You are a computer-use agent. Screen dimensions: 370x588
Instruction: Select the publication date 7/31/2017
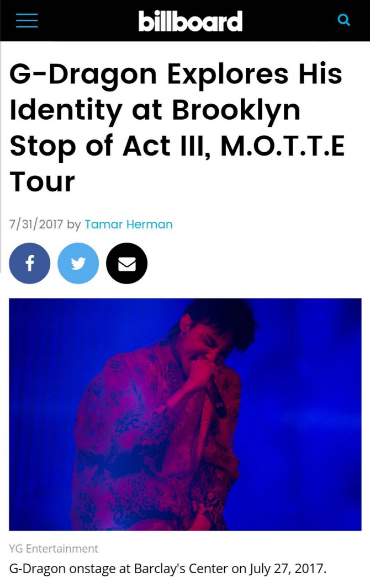point(36,224)
